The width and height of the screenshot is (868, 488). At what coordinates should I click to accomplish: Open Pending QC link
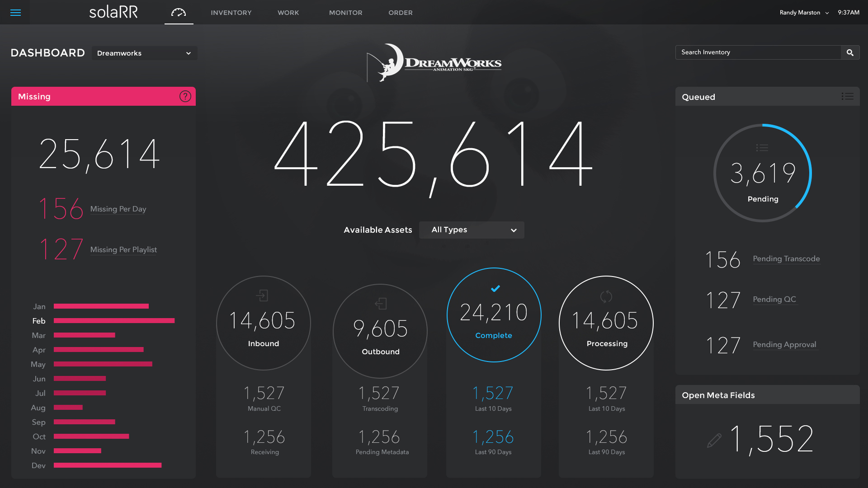pyautogui.click(x=774, y=300)
